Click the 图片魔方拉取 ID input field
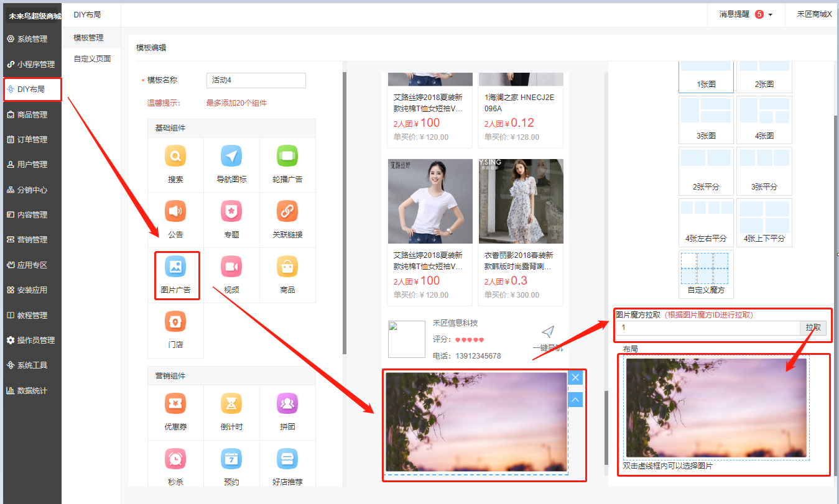The image size is (839, 504). [x=708, y=328]
